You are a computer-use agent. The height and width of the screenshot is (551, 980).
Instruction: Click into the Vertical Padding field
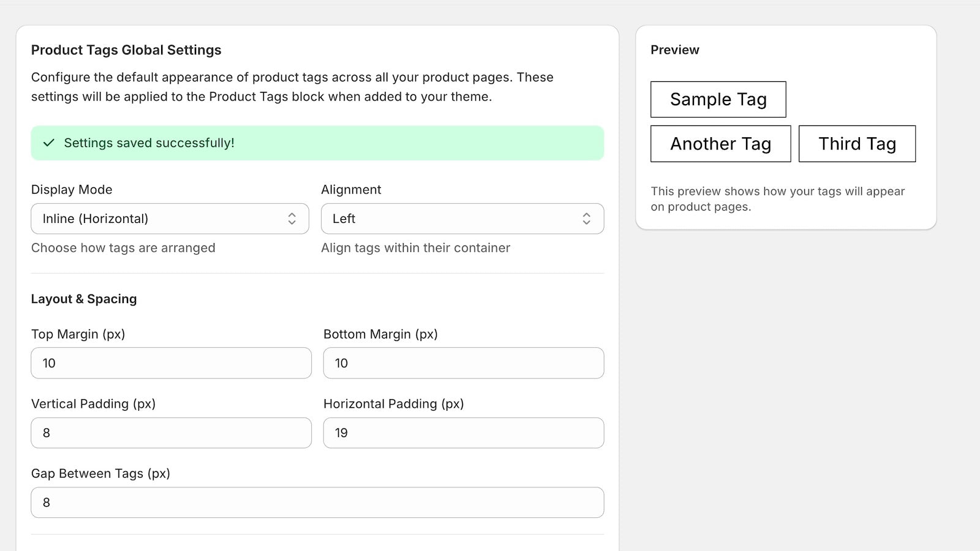(171, 433)
